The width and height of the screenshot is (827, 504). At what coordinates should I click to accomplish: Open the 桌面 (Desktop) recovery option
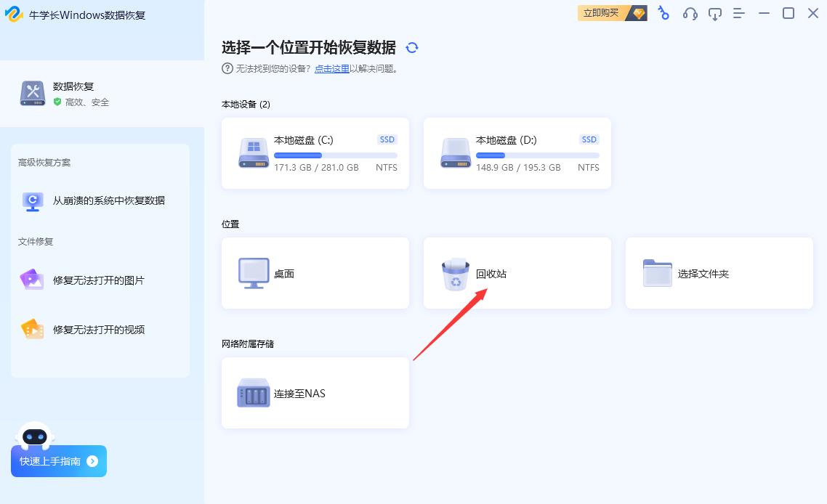coord(253,273)
